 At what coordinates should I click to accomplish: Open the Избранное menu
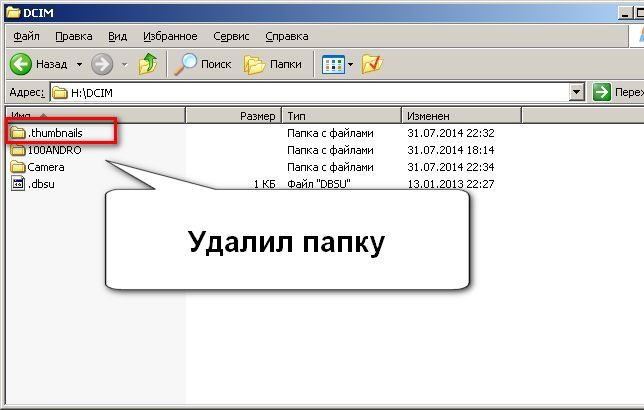(170, 36)
